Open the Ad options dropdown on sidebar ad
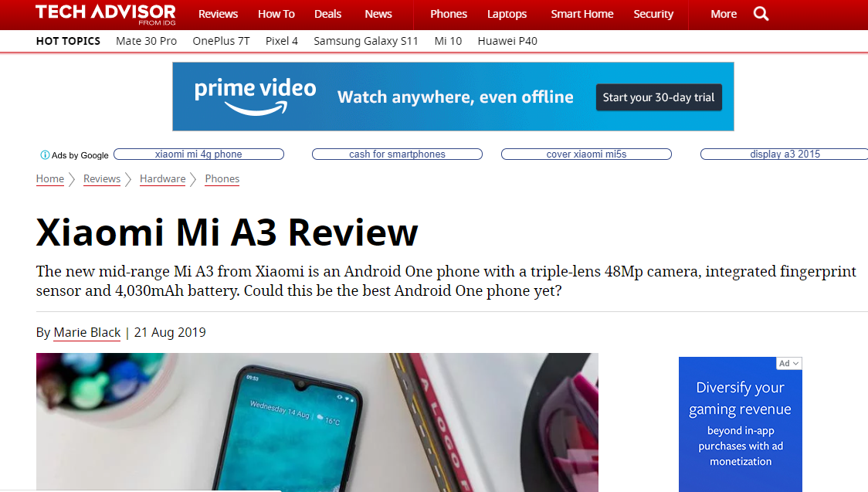This screenshot has width=868, height=492. click(788, 364)
